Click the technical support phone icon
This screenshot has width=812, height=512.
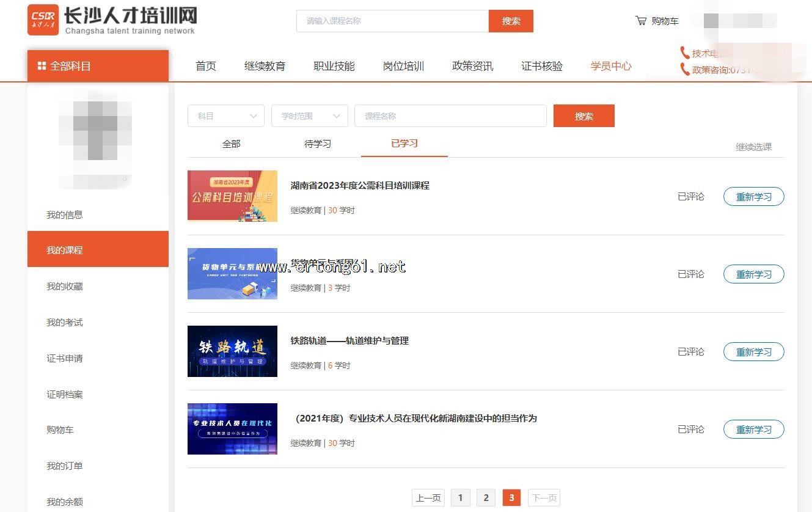(685, 53)
